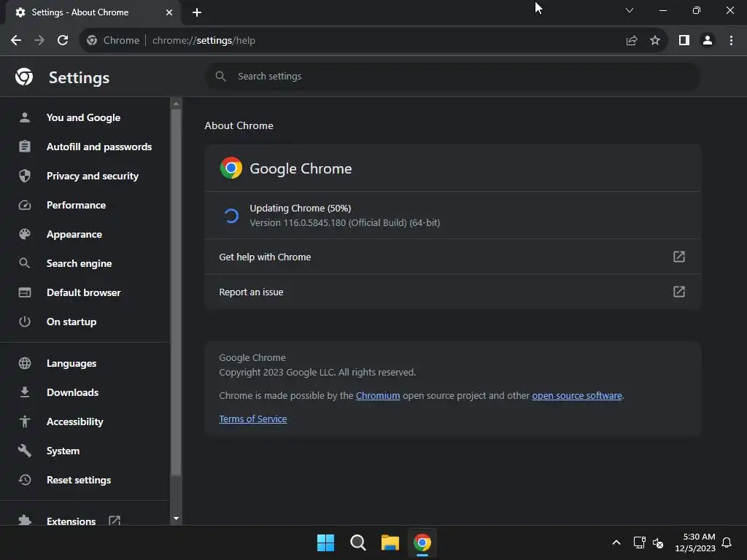Viewport: 747px width, 560px height.
Task: Click the person icon for You and Google
Action: (25, 117)
